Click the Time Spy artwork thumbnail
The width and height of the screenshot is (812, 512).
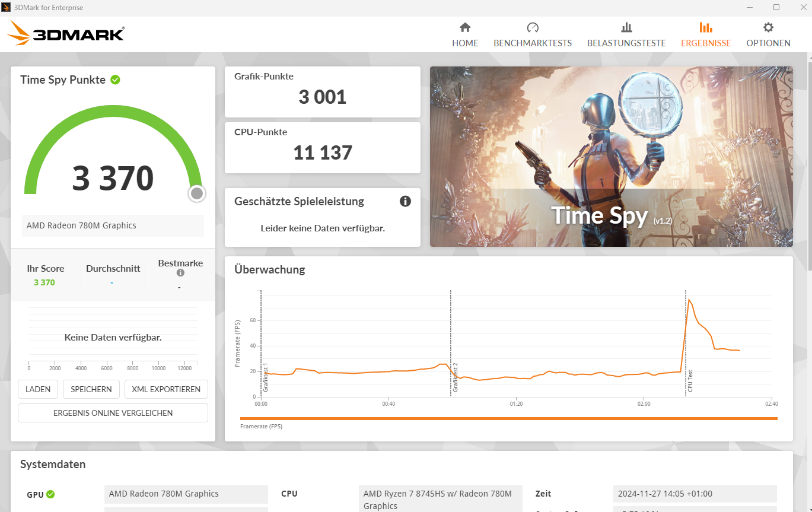click(x=612, y=157)
